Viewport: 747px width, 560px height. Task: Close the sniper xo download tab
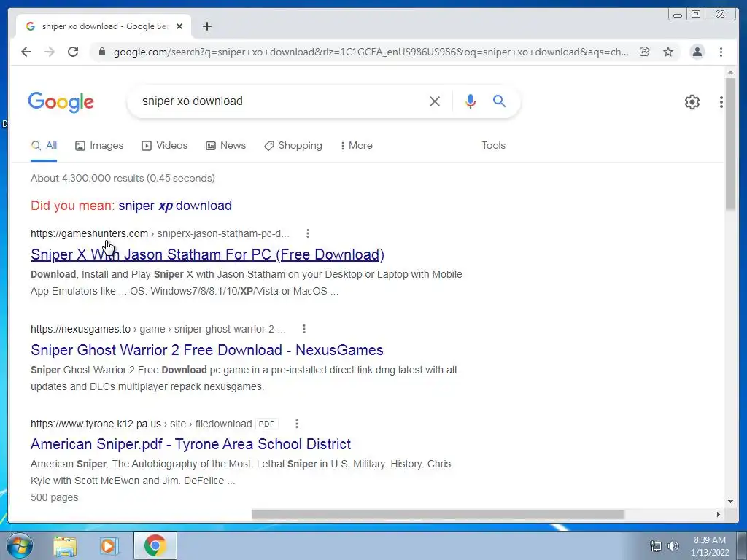tap(179, 26)
